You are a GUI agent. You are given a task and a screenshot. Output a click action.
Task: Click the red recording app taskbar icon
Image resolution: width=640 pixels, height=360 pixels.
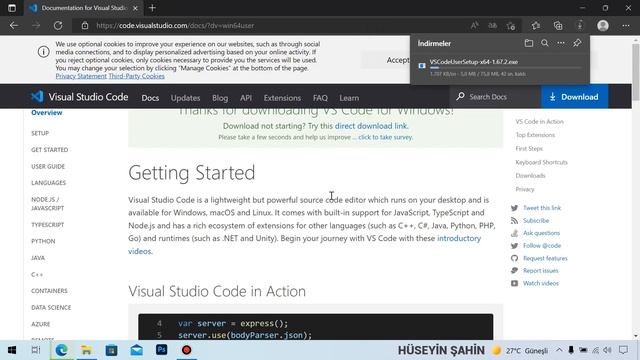point(187,350)
